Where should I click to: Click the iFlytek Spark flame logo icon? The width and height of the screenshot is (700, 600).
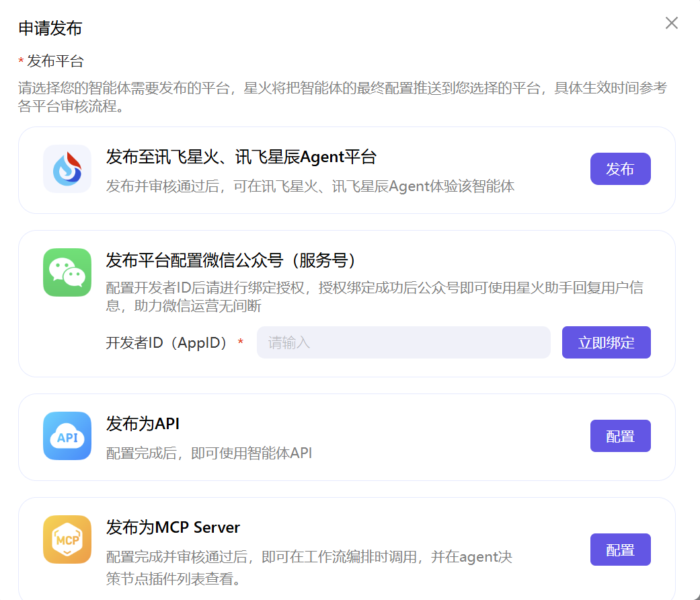(x=67, y=169)
